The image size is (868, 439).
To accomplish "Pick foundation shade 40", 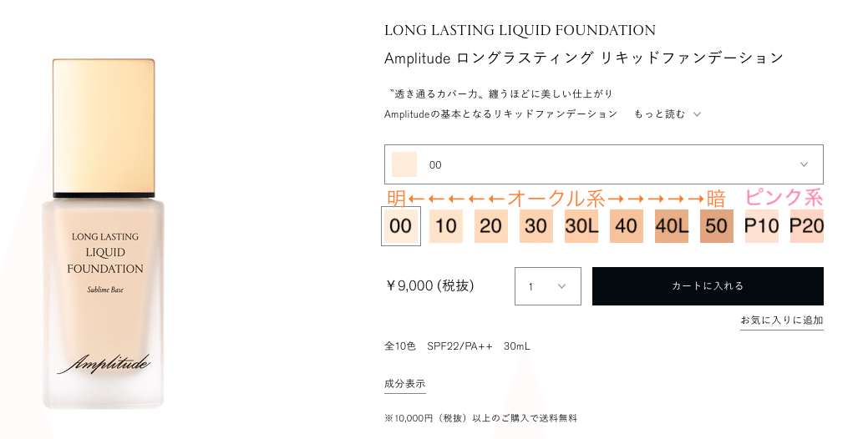I will (627, 226).
